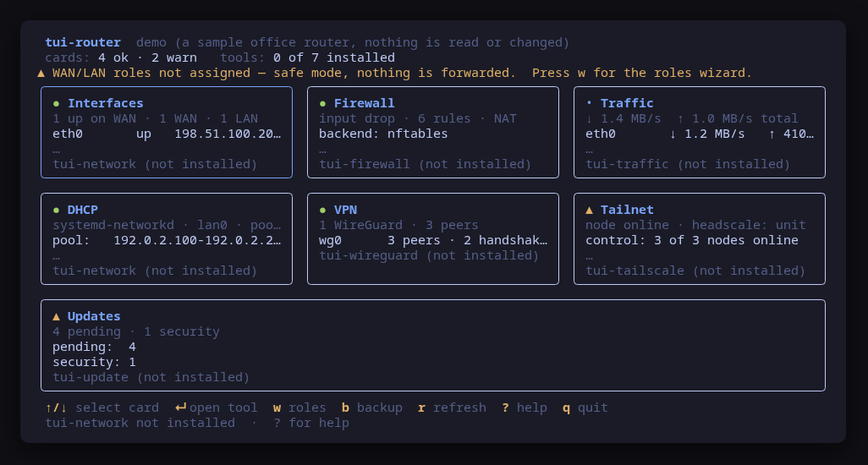This screenshot has width=868, height=465.
Task: Click the demo description in header
Action: tap(353, 42)
